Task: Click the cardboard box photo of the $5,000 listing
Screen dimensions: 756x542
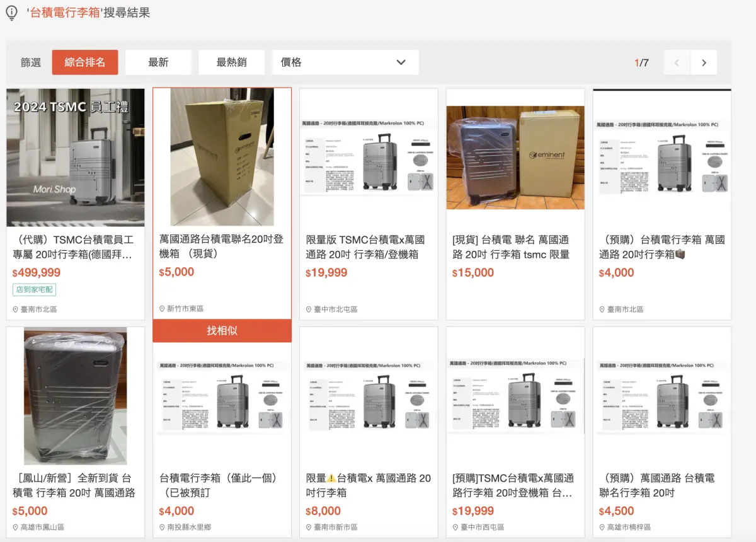Action: (222, 157)
